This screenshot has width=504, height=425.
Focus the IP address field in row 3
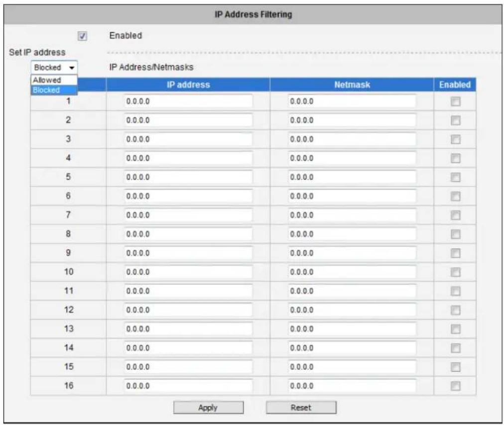pyautogui.click(x=188, y=139)
